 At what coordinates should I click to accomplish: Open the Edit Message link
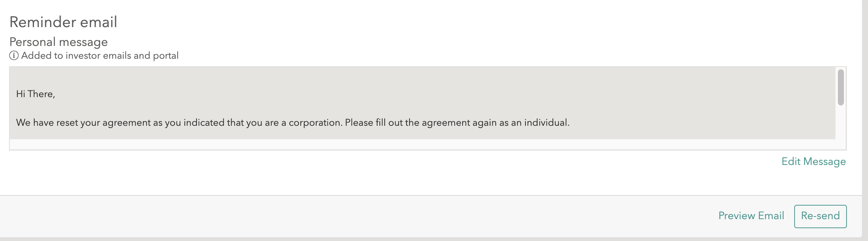(813, 162)
